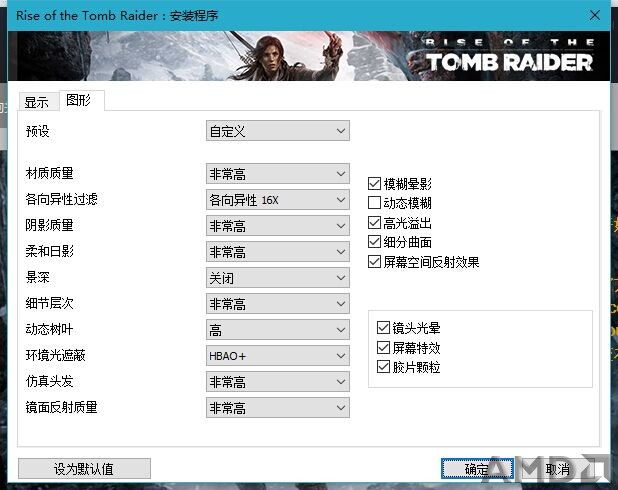
Task: Open the 细节层次 dropdown
Action: [277, 304]
